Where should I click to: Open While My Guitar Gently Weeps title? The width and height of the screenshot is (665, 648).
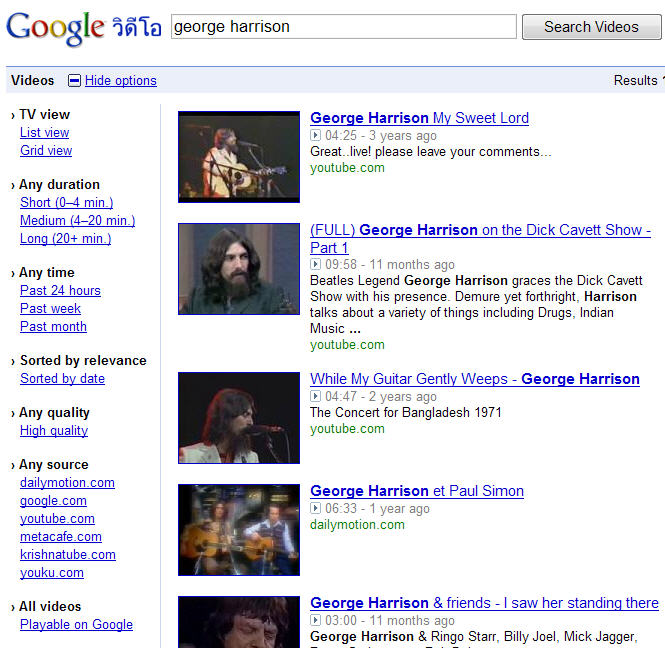tap(475, 379)
